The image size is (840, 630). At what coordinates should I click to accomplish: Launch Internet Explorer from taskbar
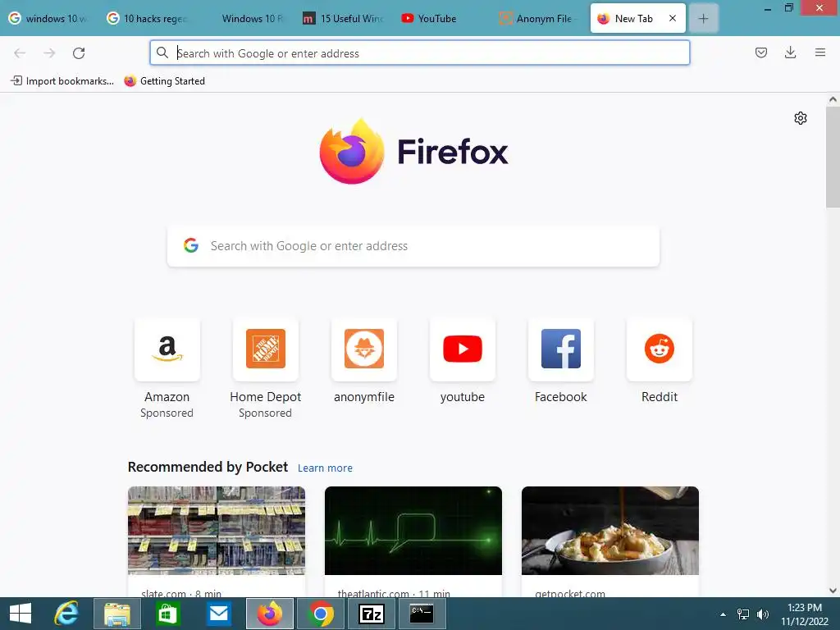pyautogui.click(x=66, y=614)
